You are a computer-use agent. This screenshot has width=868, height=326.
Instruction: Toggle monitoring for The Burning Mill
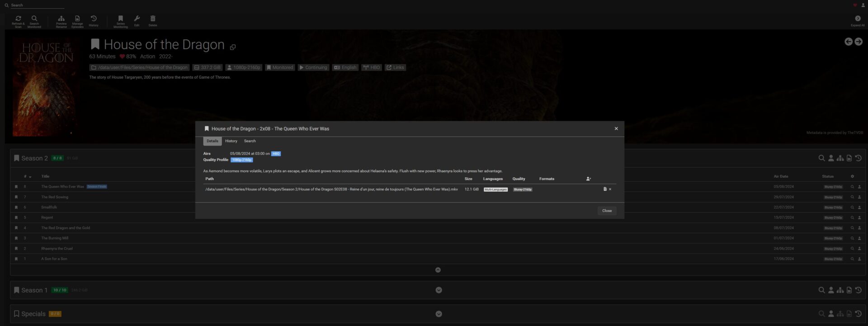(16, 238)
